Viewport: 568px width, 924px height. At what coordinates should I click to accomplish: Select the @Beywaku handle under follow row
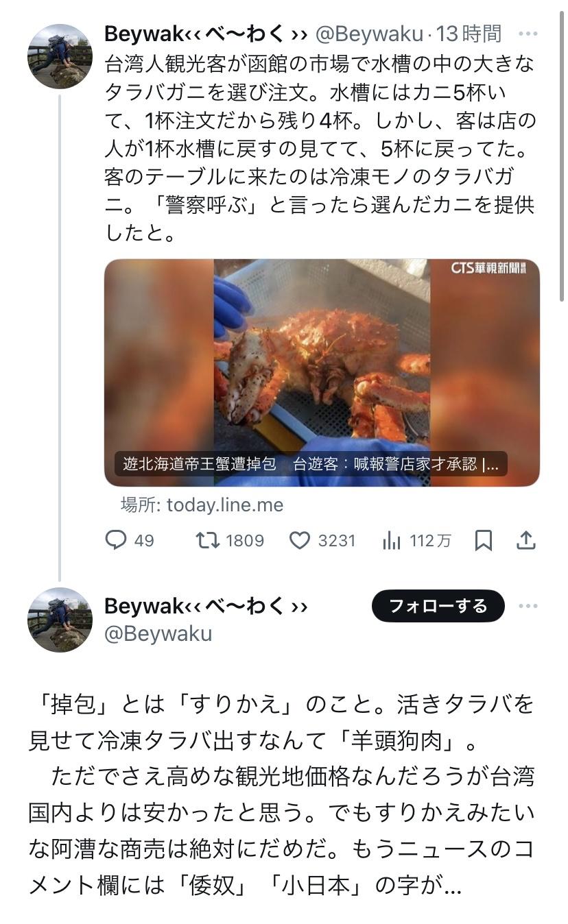158,633
